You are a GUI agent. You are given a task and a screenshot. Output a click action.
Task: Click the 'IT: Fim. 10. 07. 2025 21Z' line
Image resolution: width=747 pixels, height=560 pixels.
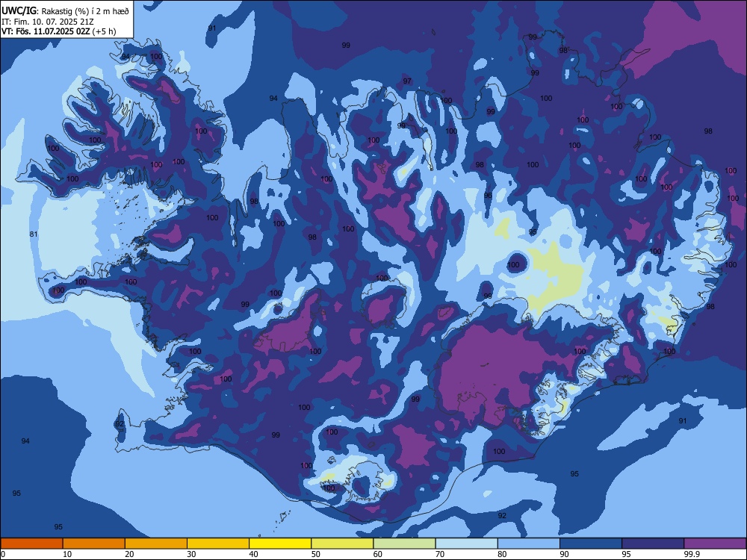click(48, 22)
